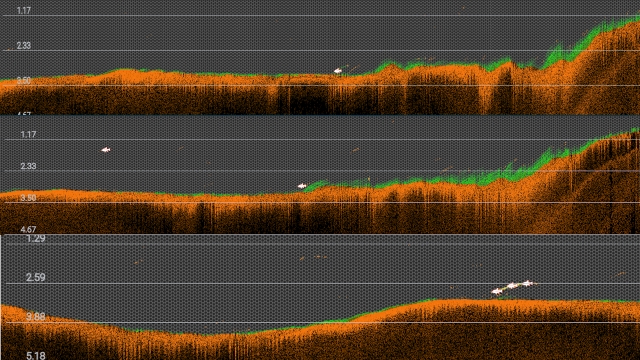Click the 3.50 depth label in the middle panel
This screenshot has height=360, width=640.
point(28,198)
